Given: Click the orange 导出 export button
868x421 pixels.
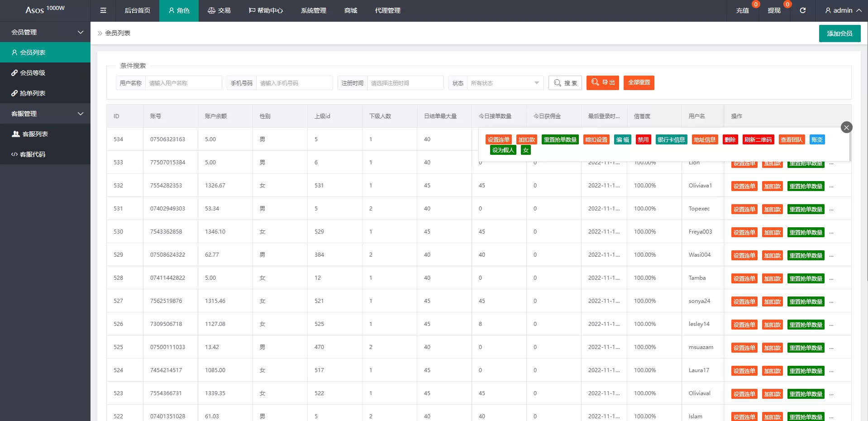Looking at the screenshot, I should point(602,82).
